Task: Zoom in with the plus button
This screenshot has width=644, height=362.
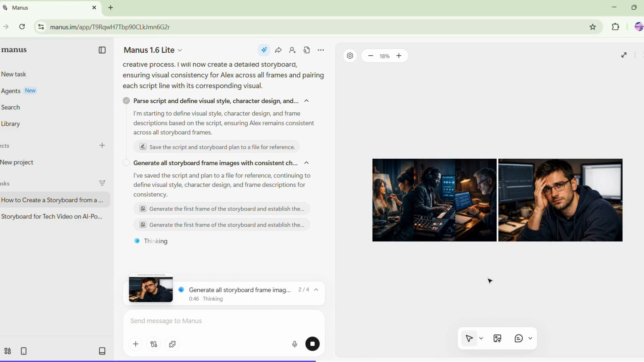Action: [399, 56]
